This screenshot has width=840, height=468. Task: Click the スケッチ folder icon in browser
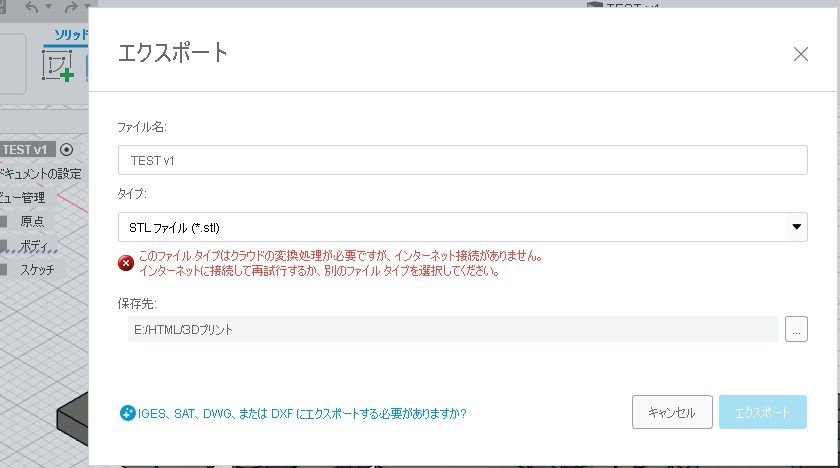click(x=5, y=269)
